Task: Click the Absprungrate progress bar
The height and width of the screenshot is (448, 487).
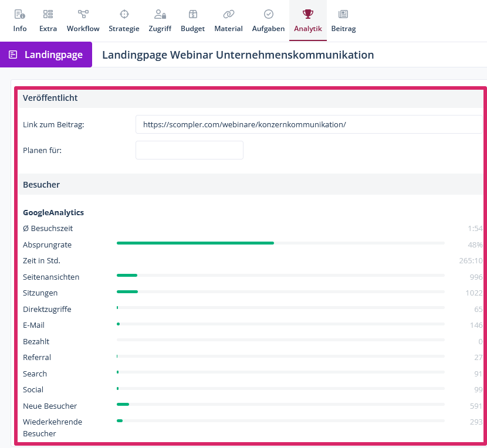Action: 280,243
